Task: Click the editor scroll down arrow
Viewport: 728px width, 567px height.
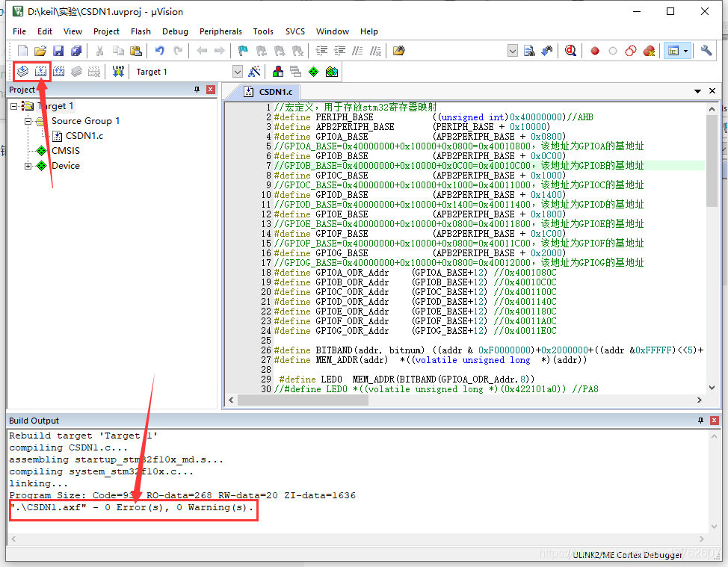Action: click(712, 388)
